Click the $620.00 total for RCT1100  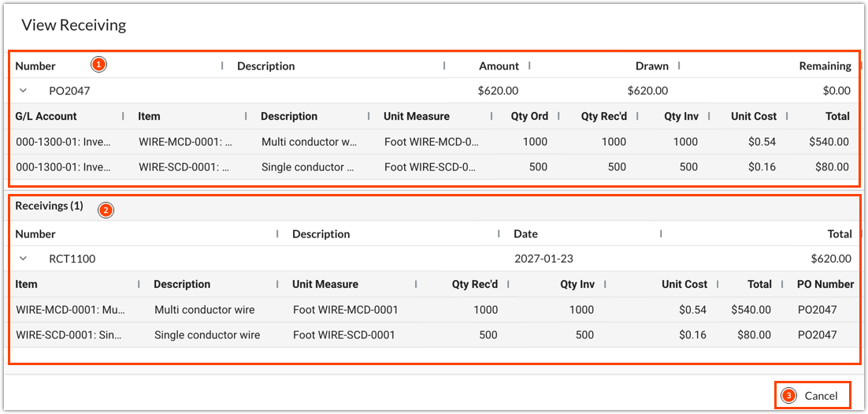[831, 259]
